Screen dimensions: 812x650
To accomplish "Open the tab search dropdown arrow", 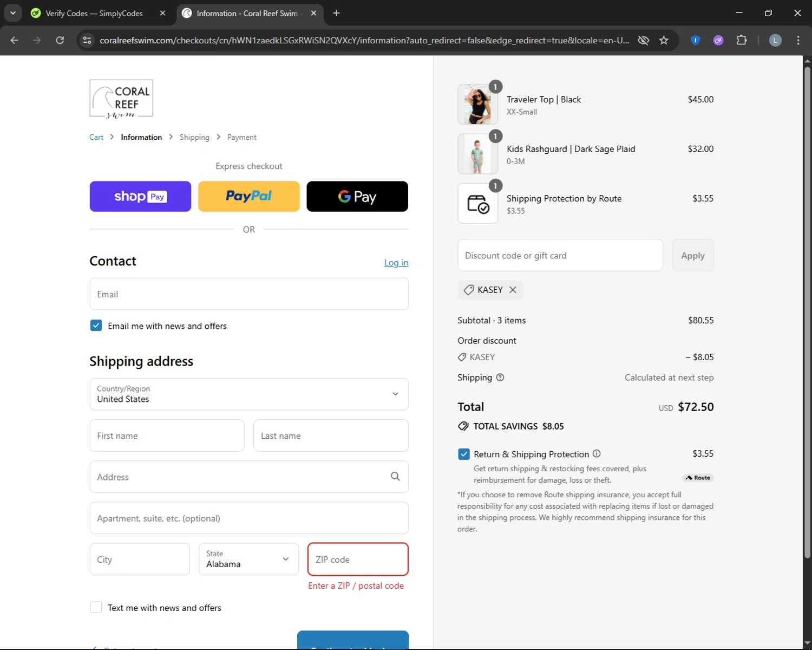I will click(12, 13).
